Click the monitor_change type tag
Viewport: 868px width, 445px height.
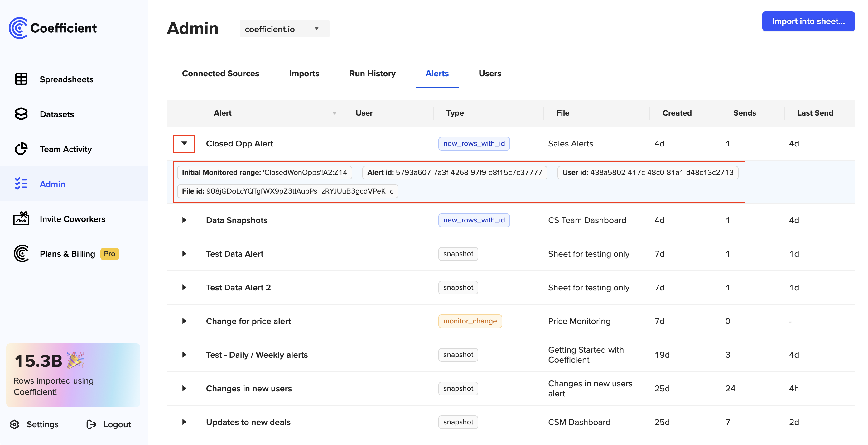(470, 321)
